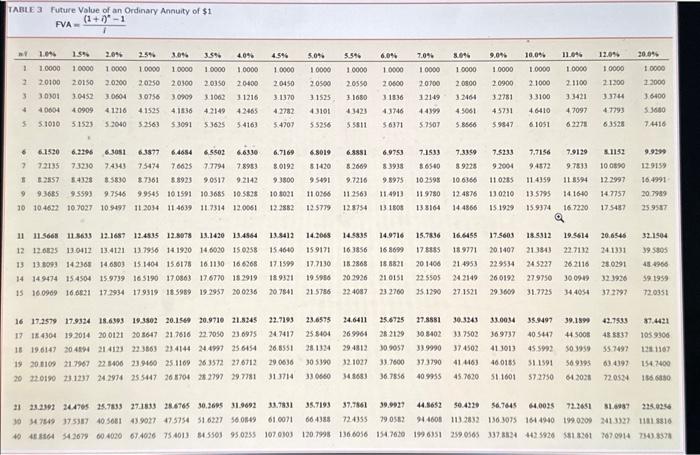Click the bold value 17.2579
Screen dimensions: 700x455
44,321
